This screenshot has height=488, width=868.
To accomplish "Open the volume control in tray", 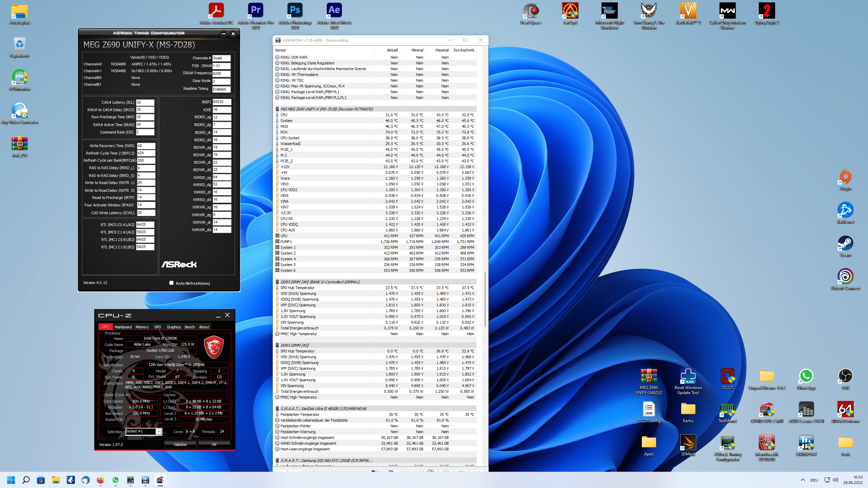I will point(835,480).
